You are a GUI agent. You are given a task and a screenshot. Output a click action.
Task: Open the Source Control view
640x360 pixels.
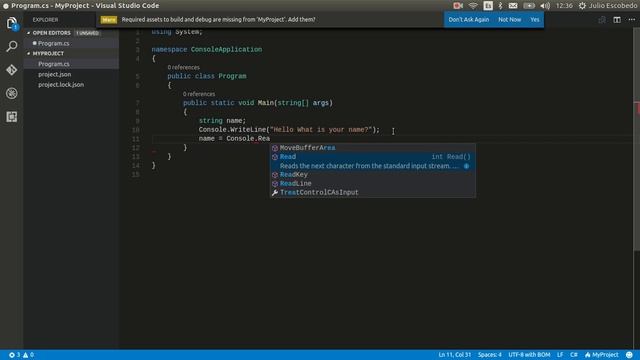click(x=11, y=70)
